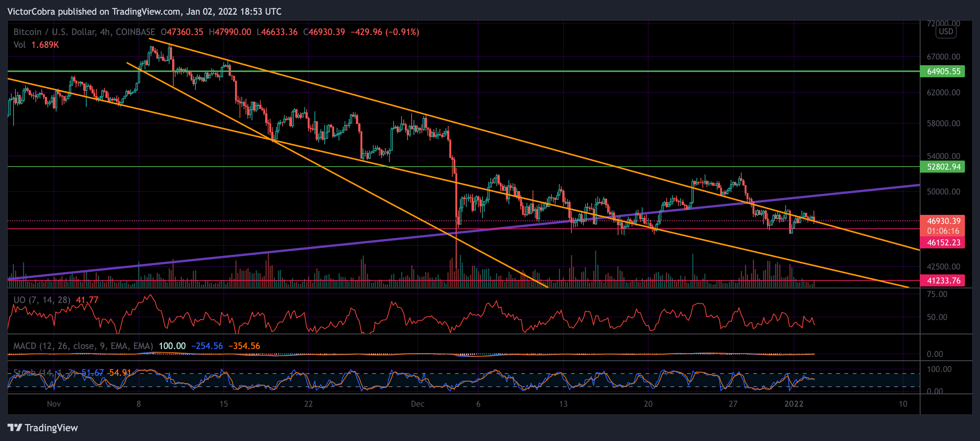
Task: Click the UO (7, 14, 28) indicator label
Action: [42, 300]
